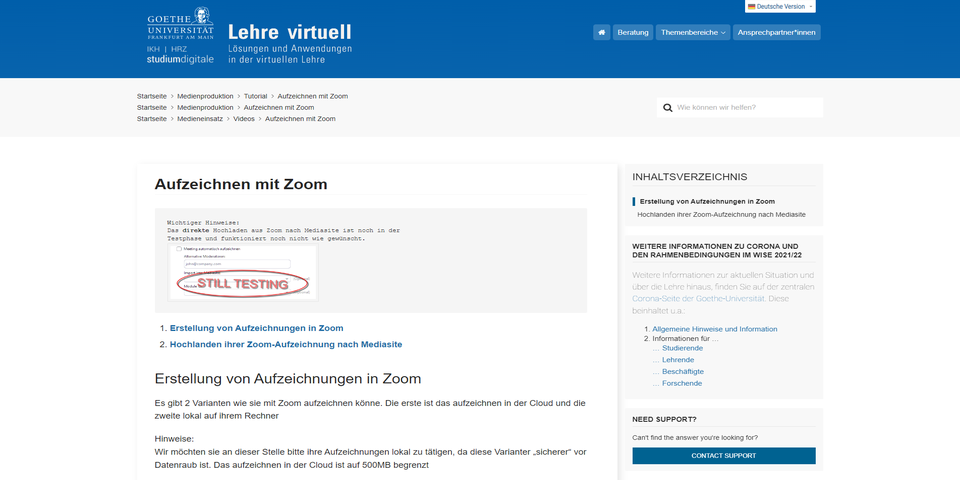
Task: Open the Forschende link
Action: click(x=682, y=383)
